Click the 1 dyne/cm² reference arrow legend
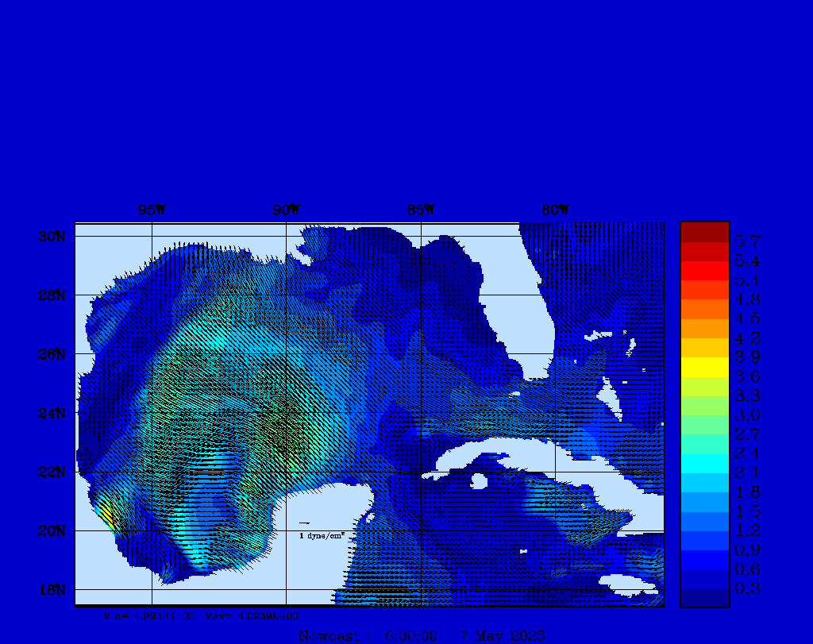This screenshot has height=644, width=813. pos(321,530)
